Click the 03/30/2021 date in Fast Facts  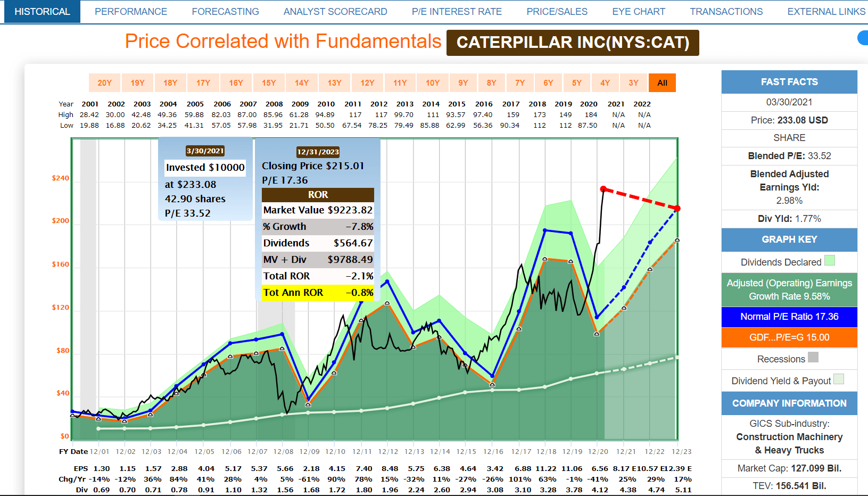tap(789, 102)
